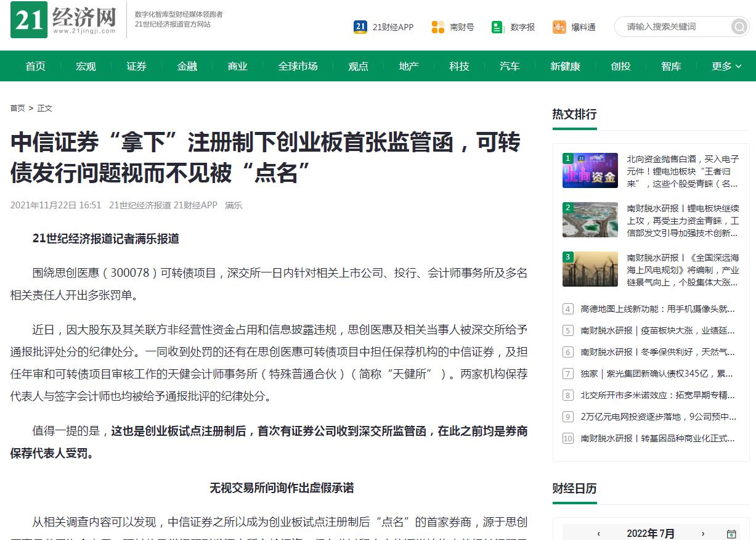
Task: Click the 正文 breadcrumb text
Action: click(x=45, y=108)
